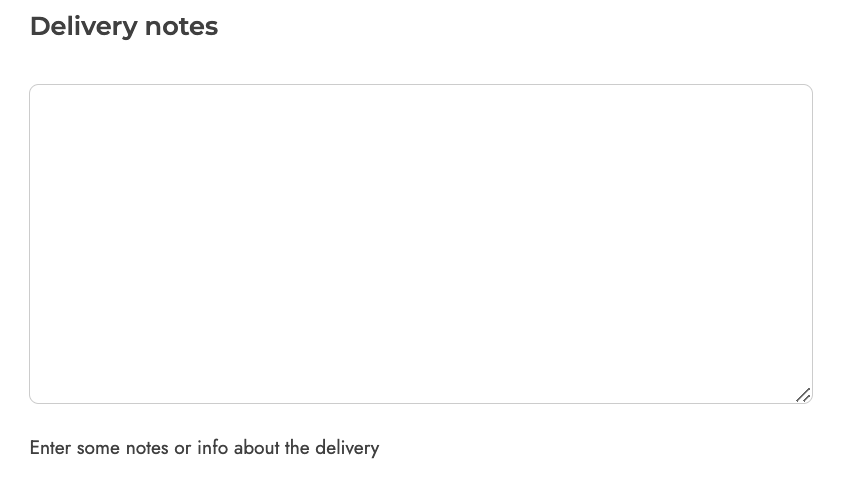Click the textarea's corner resizer icon
The height and width of the screenshot is (480, 868).
803,395
